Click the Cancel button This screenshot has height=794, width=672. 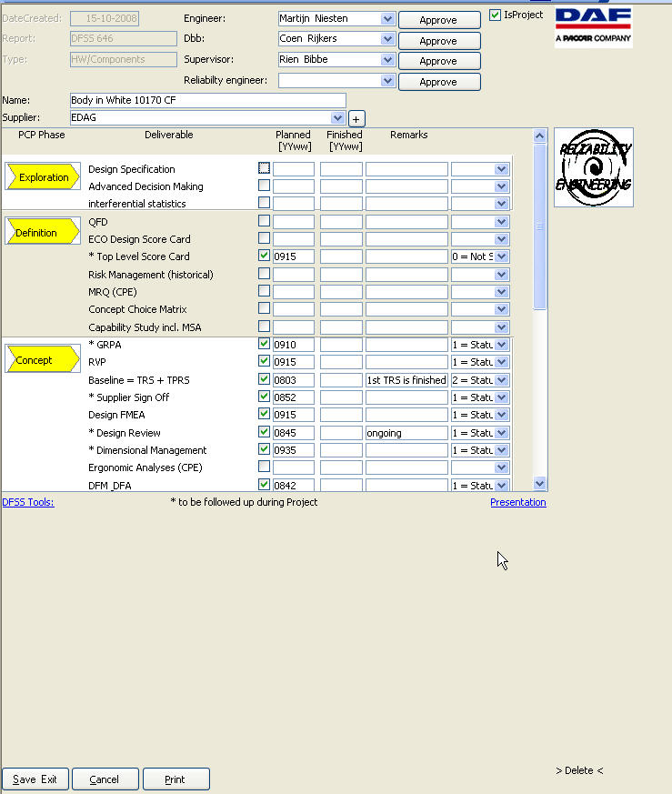105,779
